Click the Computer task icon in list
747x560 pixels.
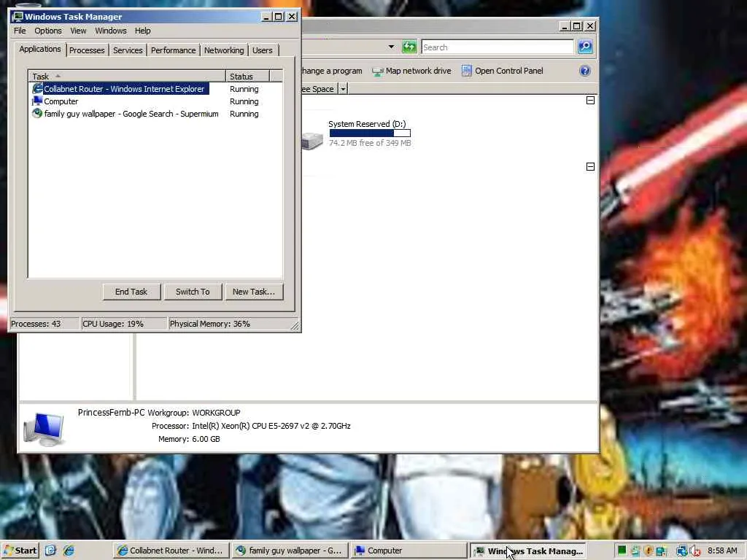37,101
